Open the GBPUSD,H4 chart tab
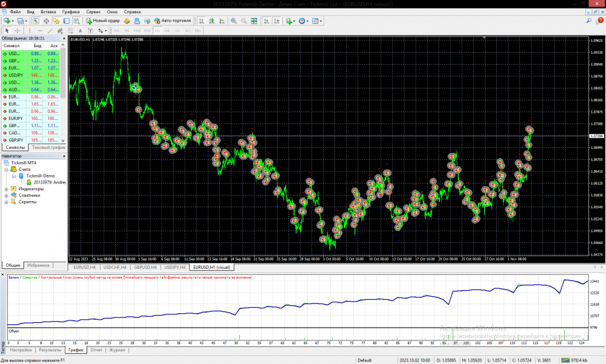This screenshot has width=606, height=364. tap(146, 267)
